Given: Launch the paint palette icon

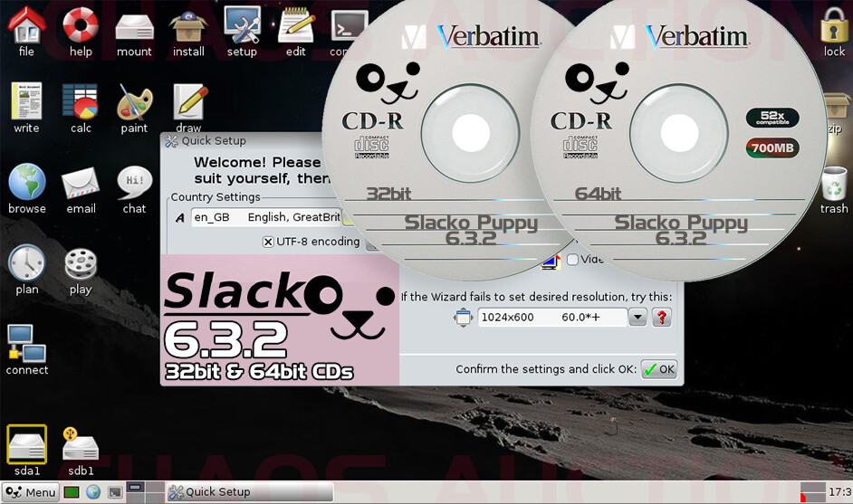Looking at the screenshot, I should click(x=134, y=101).
